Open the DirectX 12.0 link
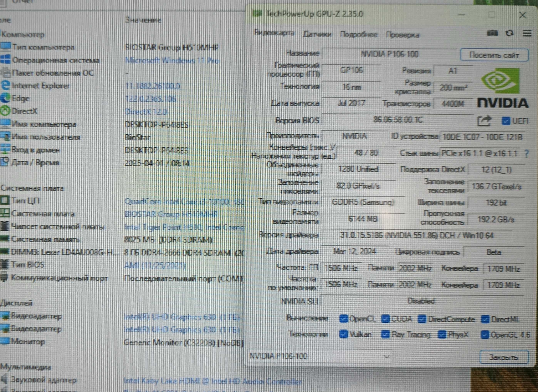Screen dimensions: 538x392 pyautogui.click(x=146, y=112)
